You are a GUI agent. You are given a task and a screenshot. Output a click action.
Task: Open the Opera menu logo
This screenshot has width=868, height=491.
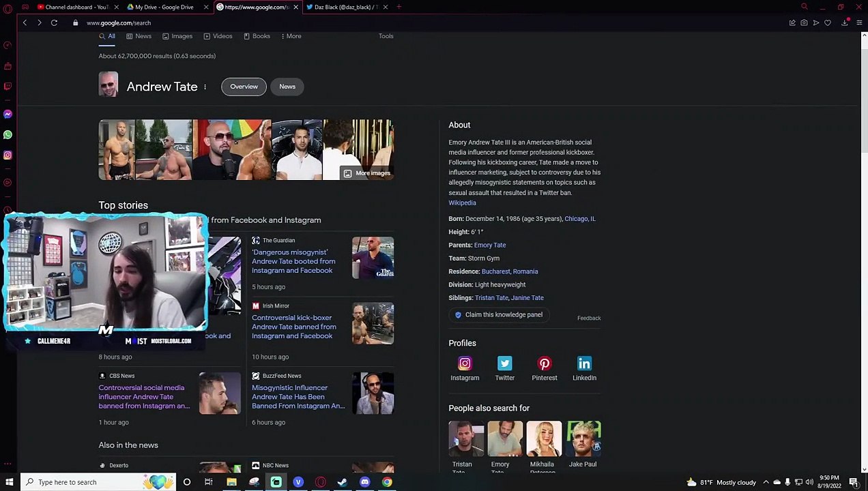pos(8,8)
